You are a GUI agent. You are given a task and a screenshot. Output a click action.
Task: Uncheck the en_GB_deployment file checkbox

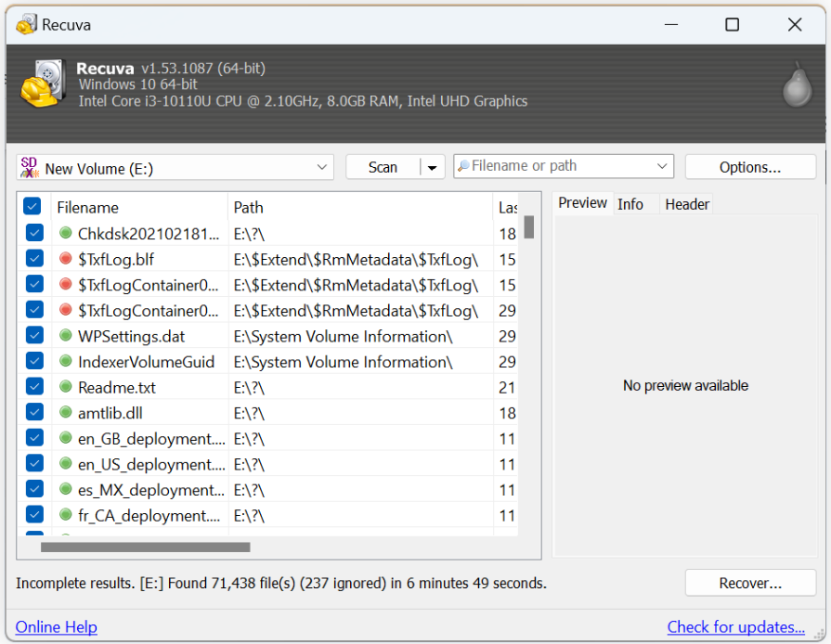click(32, 437)
